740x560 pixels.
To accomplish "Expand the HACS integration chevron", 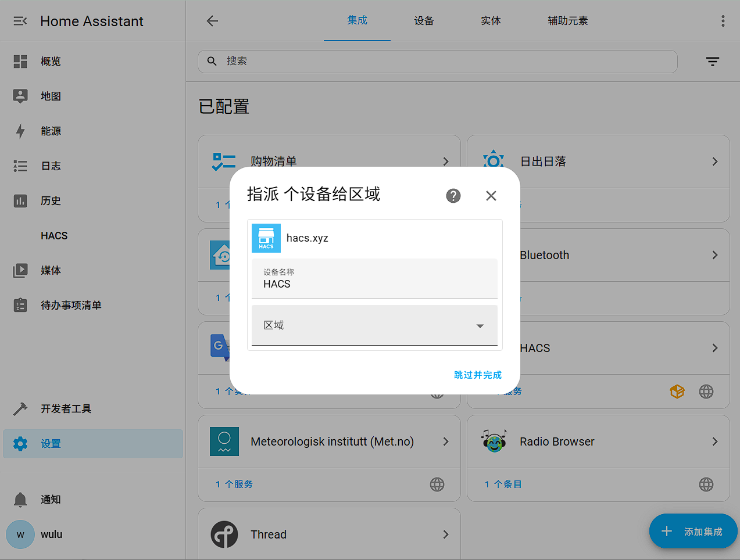I will click(x=715, y=348).
